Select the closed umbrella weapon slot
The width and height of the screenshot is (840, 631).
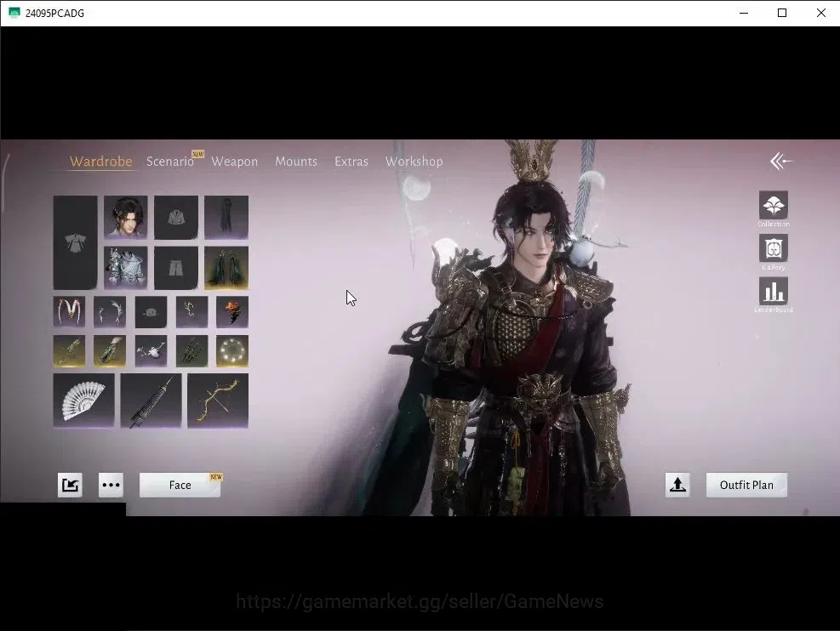[x=151, y=401]
